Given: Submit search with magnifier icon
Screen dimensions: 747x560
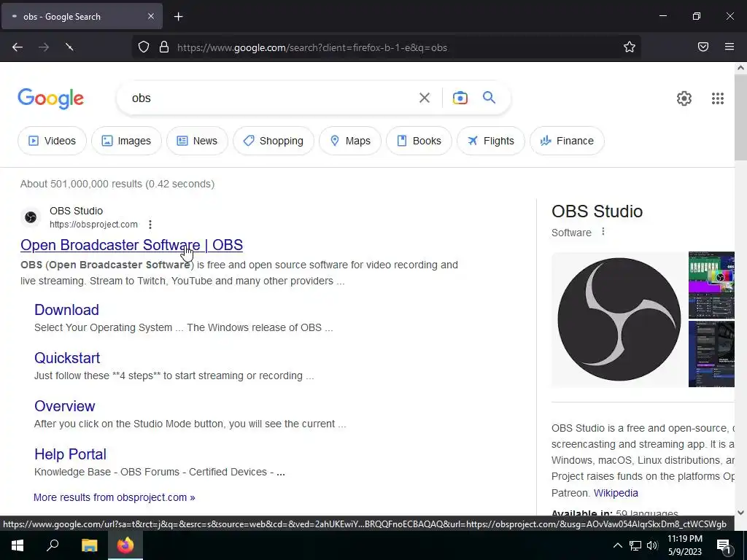Looking at the screenshot, I should point(489,98).
